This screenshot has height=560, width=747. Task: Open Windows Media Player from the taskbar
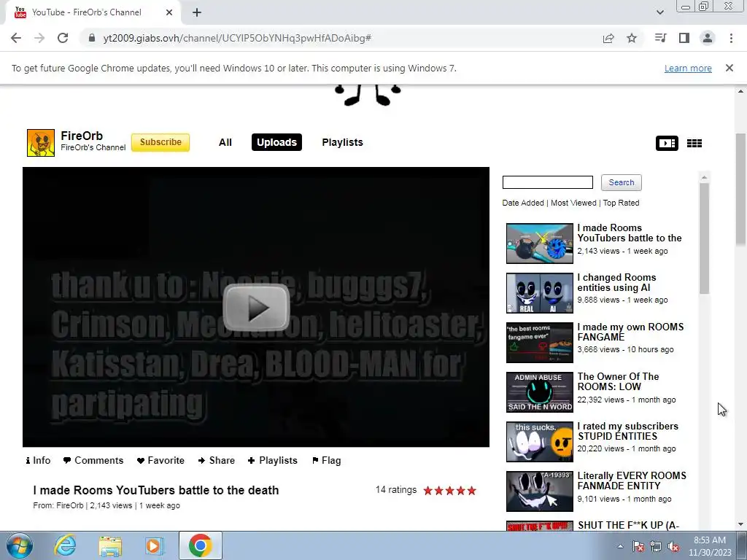[x=155, y=545]
